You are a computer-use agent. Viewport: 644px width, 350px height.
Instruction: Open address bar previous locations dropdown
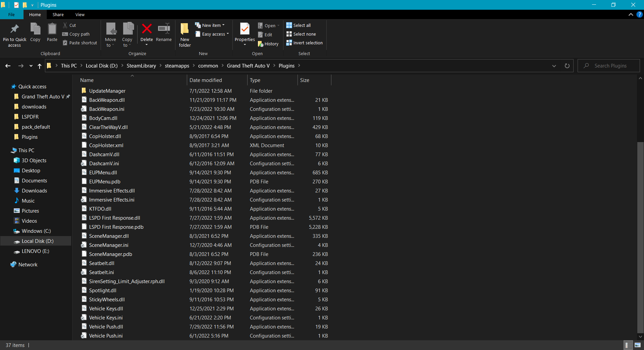(x=554, y=66)
